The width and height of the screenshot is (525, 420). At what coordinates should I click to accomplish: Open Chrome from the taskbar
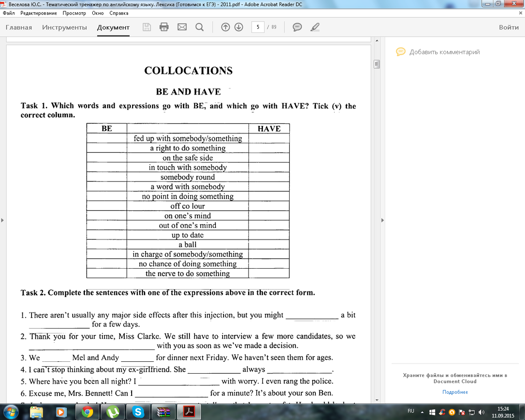click(x=87, y=412)
